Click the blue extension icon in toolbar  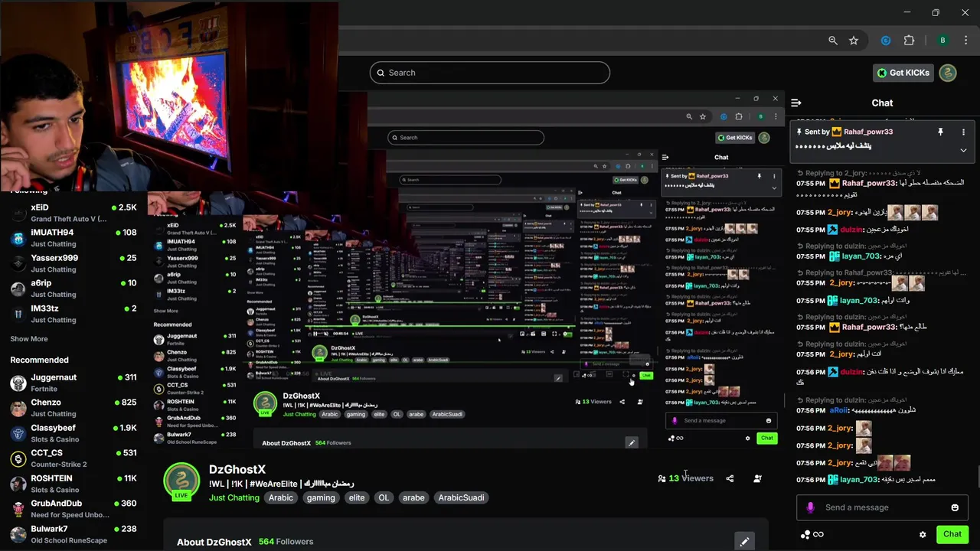(886, 41)
